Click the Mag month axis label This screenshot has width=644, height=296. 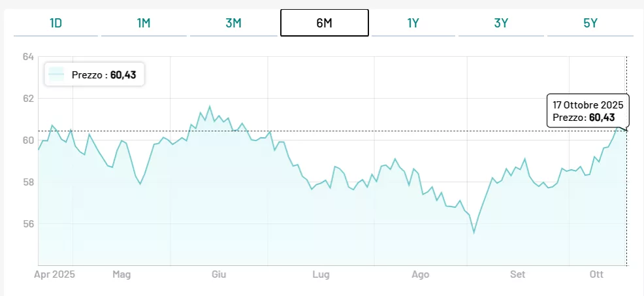pos(121,274)
